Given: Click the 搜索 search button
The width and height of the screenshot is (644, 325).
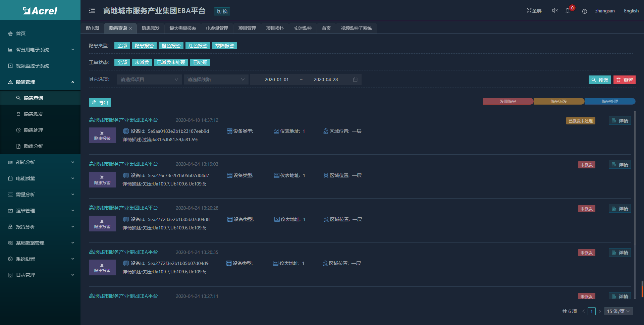Looking at the screenshot, I should point(599,80).
